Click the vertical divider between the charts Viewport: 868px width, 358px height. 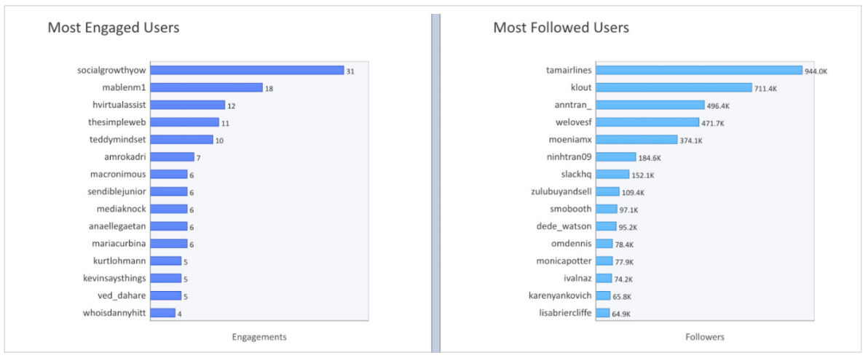click(435, 183)
